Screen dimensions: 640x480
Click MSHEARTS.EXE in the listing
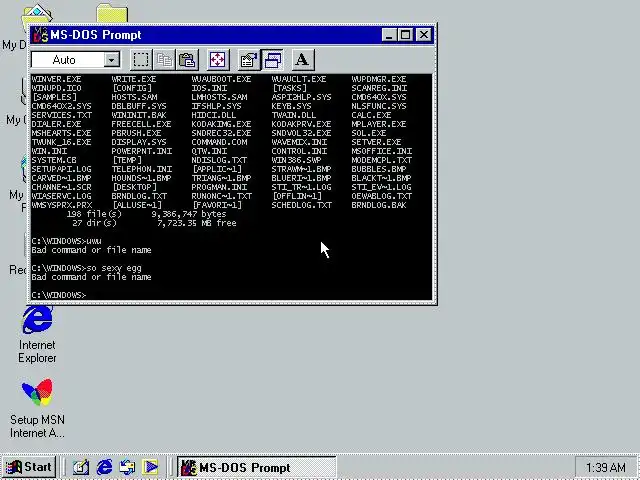pos(61,133)
